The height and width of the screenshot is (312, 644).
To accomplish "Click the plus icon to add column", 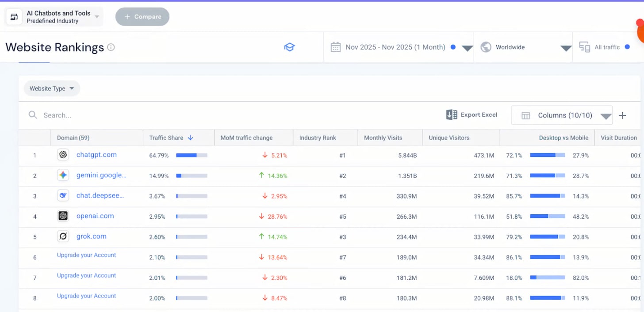I will point(622,115).
